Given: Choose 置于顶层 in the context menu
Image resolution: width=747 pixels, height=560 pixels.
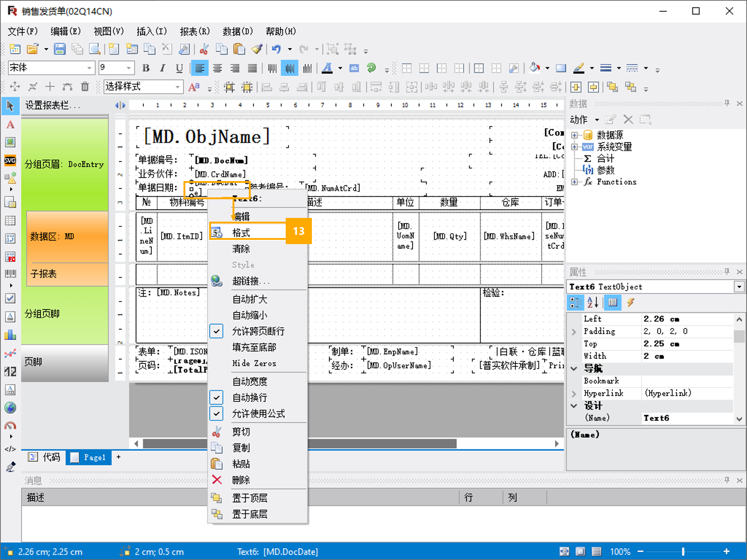Looking at the screenshot, I should click(258, 498).
